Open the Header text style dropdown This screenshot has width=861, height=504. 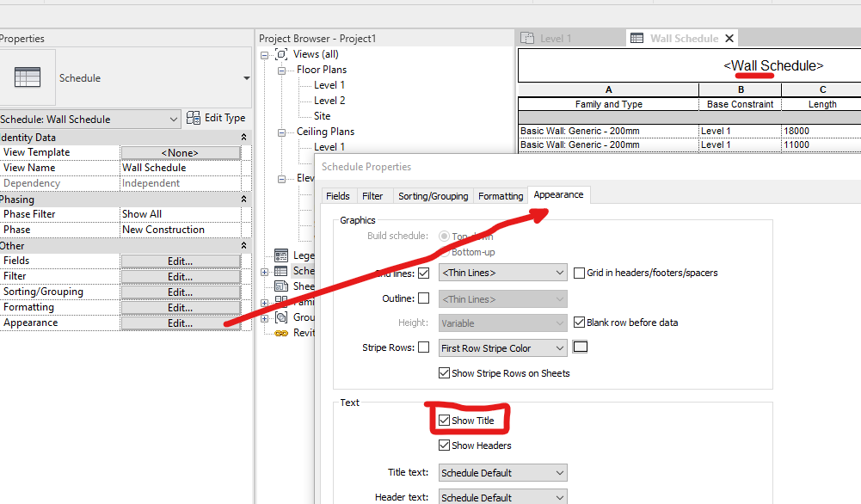click(502, 497)
